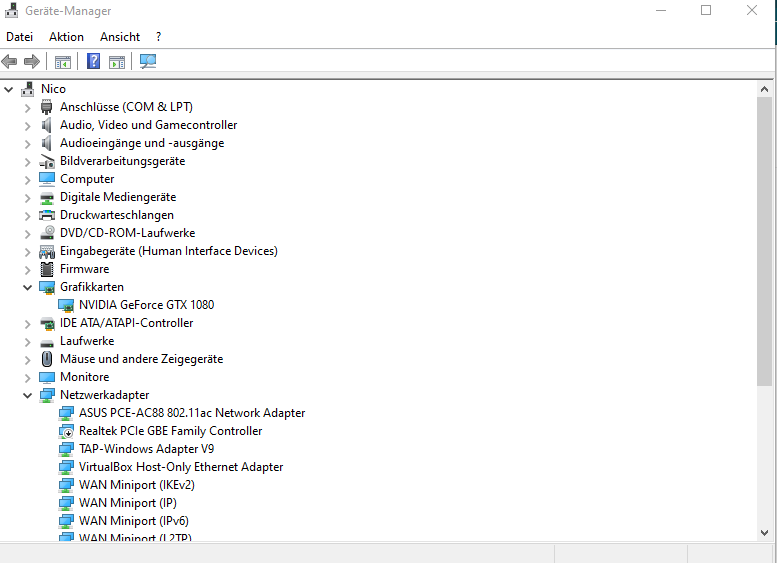The image size is (777, 563).
Task: Click the disabled Realtek PCIe GBE adapter icon
Action: coord(66,431)
